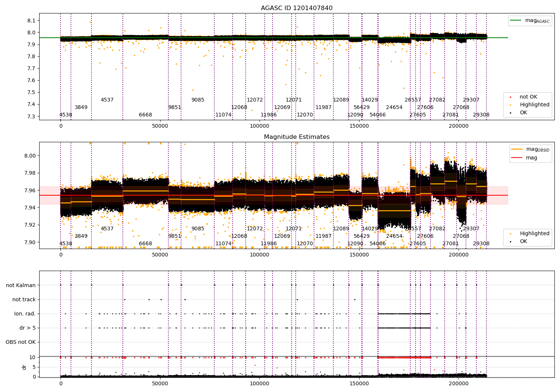Screen dimensions: 560x392
Task: Click OBSID label 4537 in middle plot
Action: 107,229
